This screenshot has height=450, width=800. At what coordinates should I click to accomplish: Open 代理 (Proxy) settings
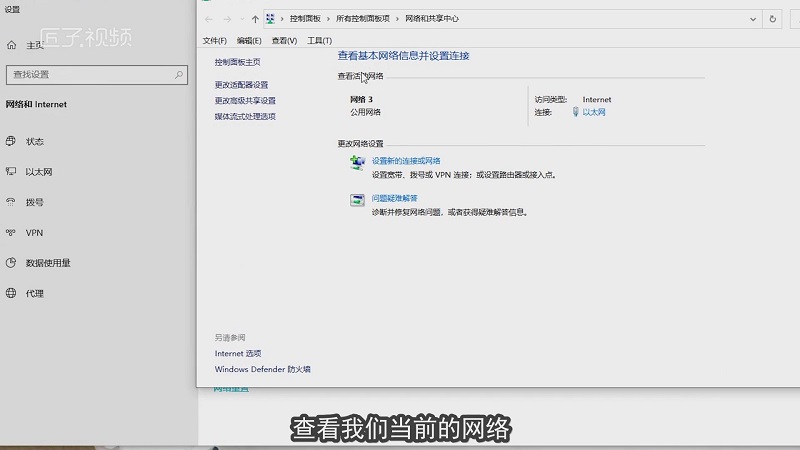tap(34, 294)
